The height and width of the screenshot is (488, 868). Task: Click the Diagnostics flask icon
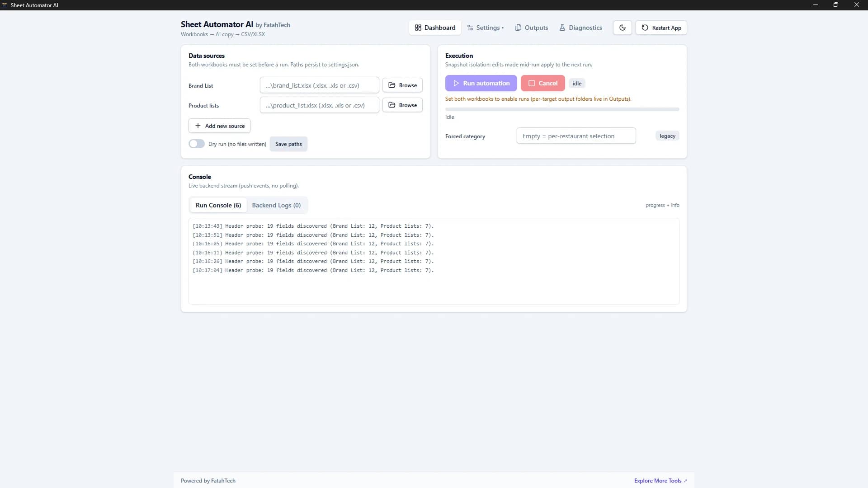click(562, 28)
